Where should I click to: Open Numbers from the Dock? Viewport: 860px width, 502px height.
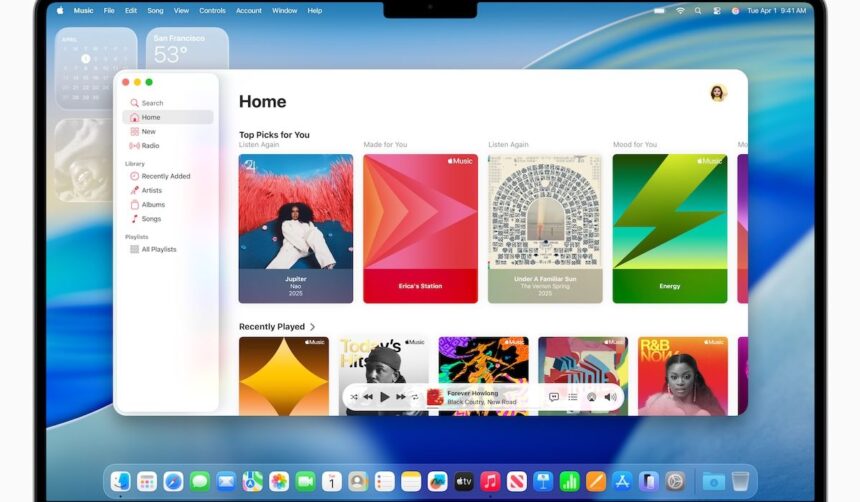569,482
